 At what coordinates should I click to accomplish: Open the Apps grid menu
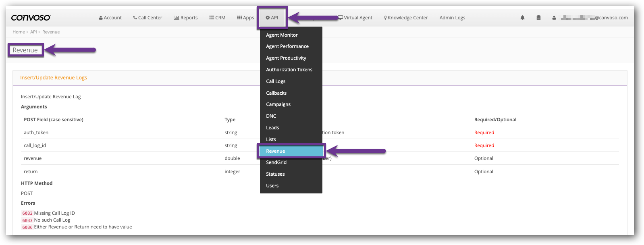pos(245,18)
